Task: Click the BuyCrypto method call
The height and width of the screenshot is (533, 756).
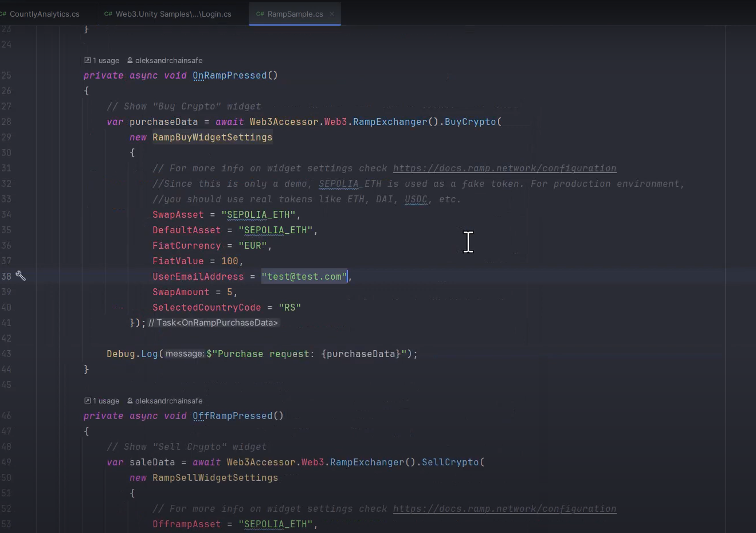Action: tap(470, 122)
